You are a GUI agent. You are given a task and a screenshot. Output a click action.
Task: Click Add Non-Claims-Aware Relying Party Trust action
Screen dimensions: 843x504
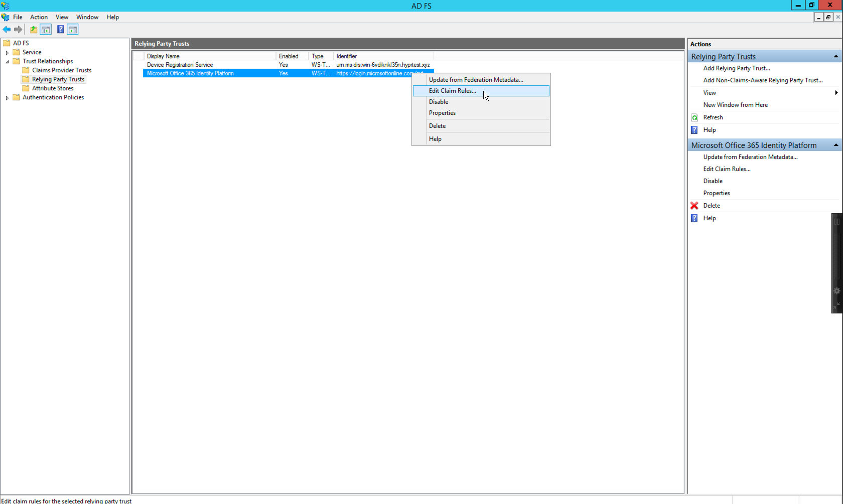(x=763, y=80)
